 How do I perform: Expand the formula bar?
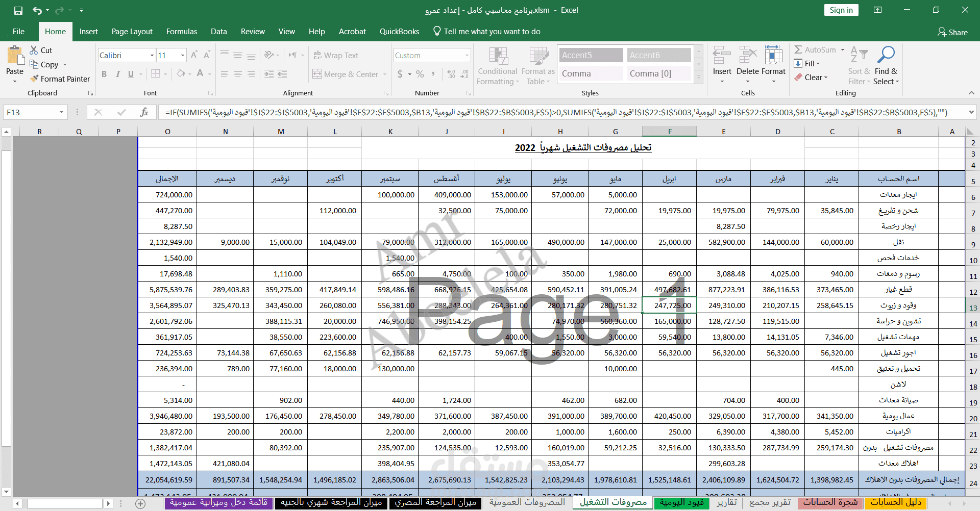[x=971, y=112]
